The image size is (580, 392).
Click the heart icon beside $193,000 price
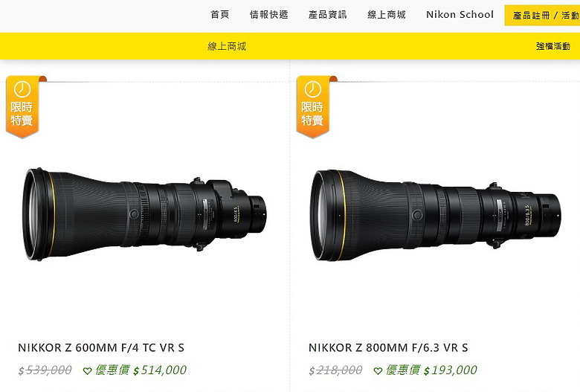point(378,370)
